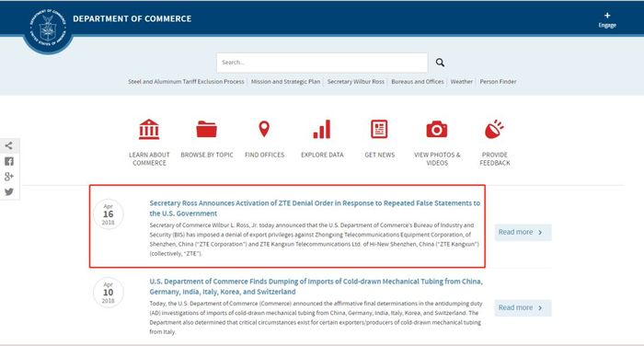644x346 pixels.
Task: Open the ZTE Denial Order article headline
Action: (315, 208)
